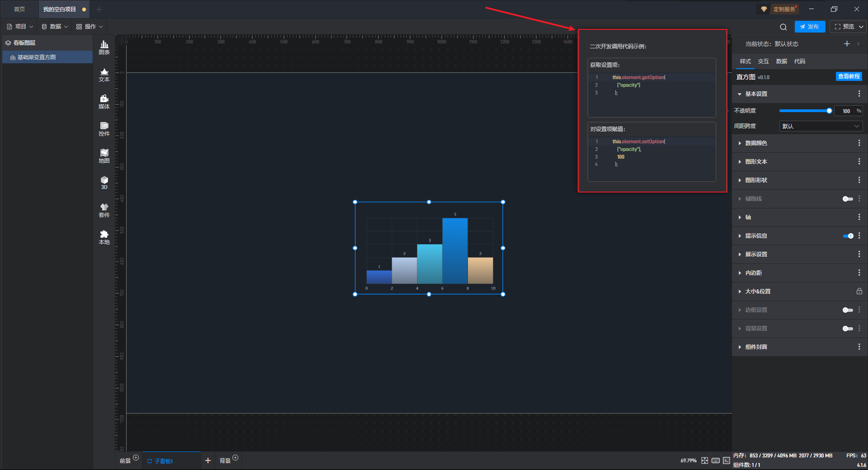
Task: Click the search magnifier icon
Action: pos(783,27)
